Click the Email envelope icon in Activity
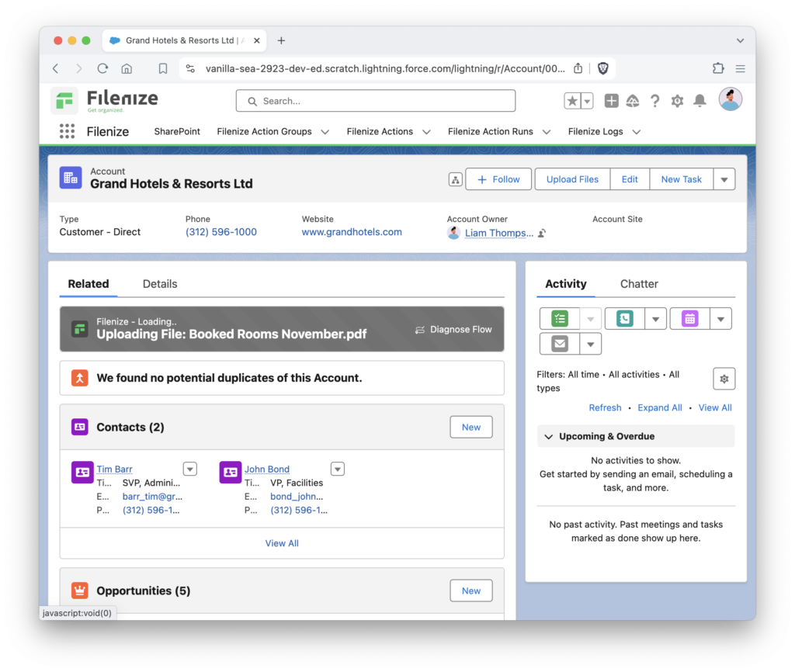Screen dimensions: 795x672 click(x=560, y=344)
